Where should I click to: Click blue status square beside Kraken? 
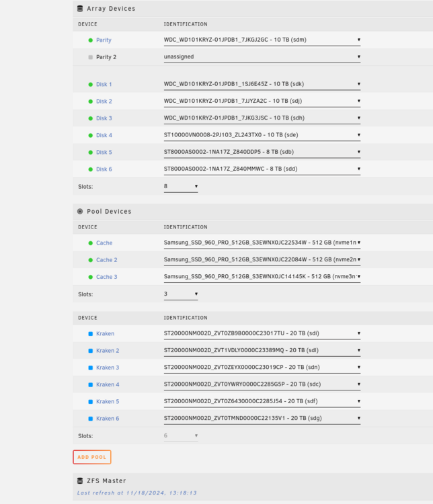[90, 334]
